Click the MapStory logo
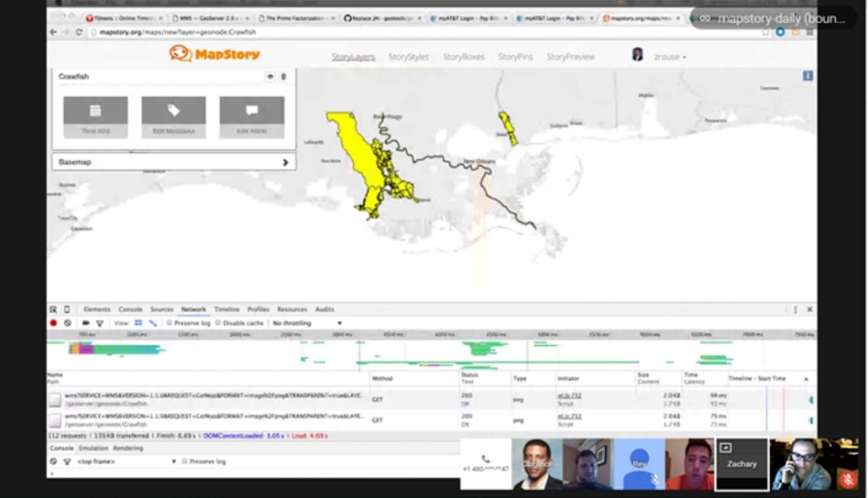The image size is (868, 498). pyautogui.click(x=214, y=54)
